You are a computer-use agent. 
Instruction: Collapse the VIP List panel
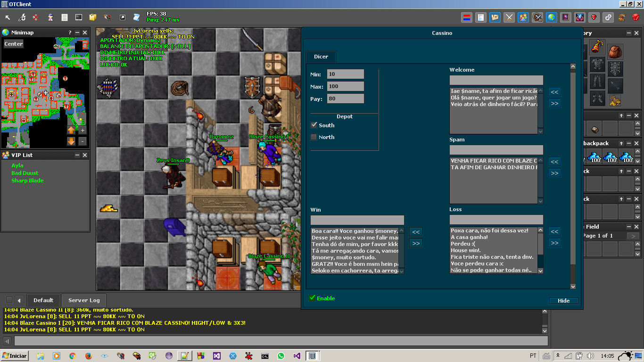[77, 155]
